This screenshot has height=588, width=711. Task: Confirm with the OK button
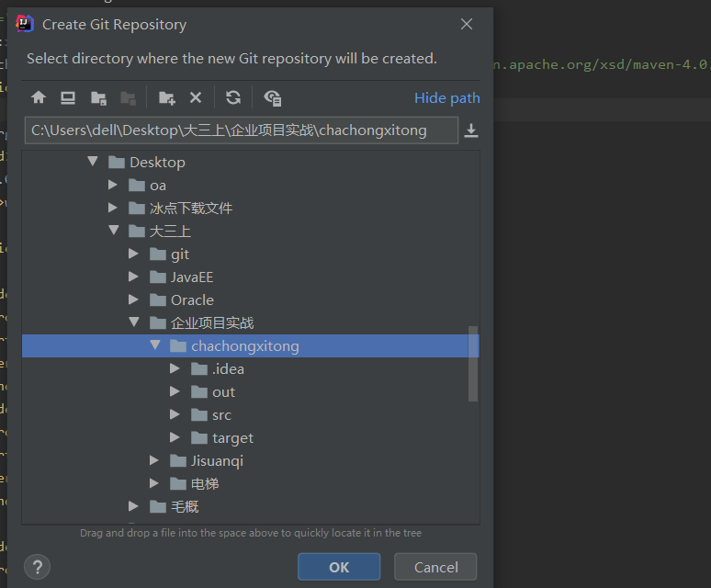[339, 567]
